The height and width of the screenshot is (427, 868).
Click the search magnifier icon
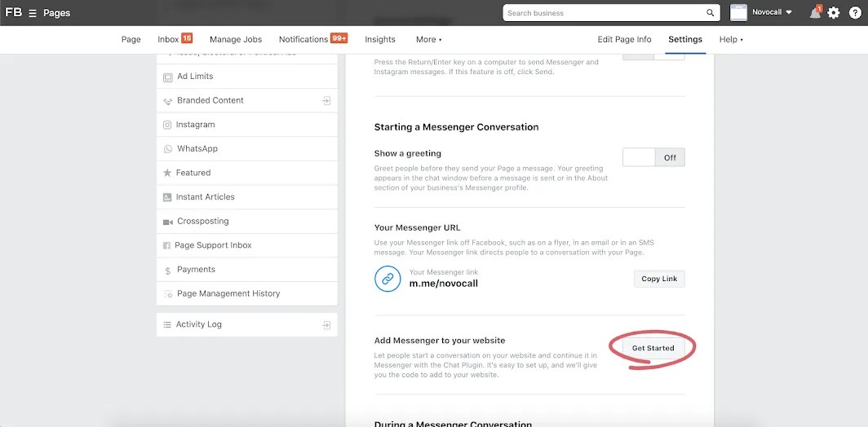pos(711,13)
